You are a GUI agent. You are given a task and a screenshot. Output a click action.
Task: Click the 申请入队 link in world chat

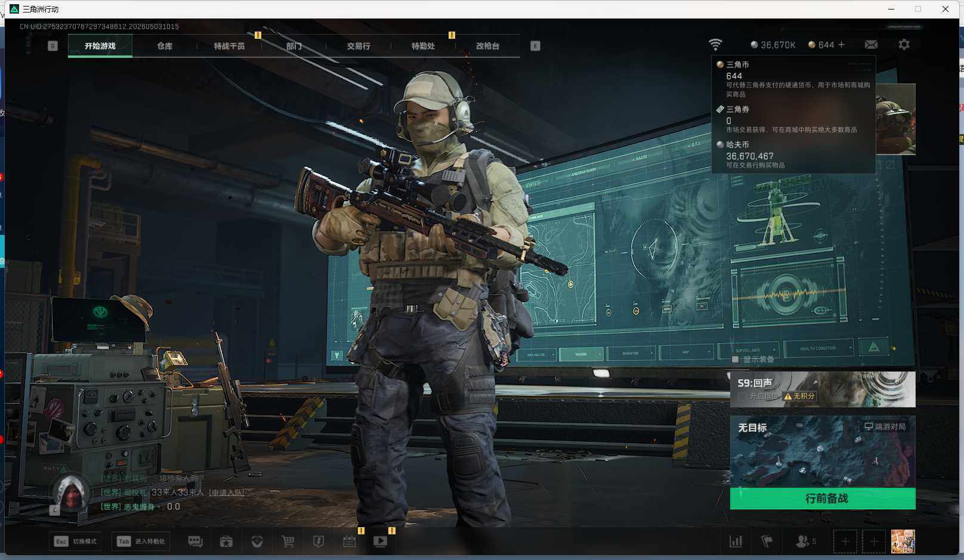point(227,493)
